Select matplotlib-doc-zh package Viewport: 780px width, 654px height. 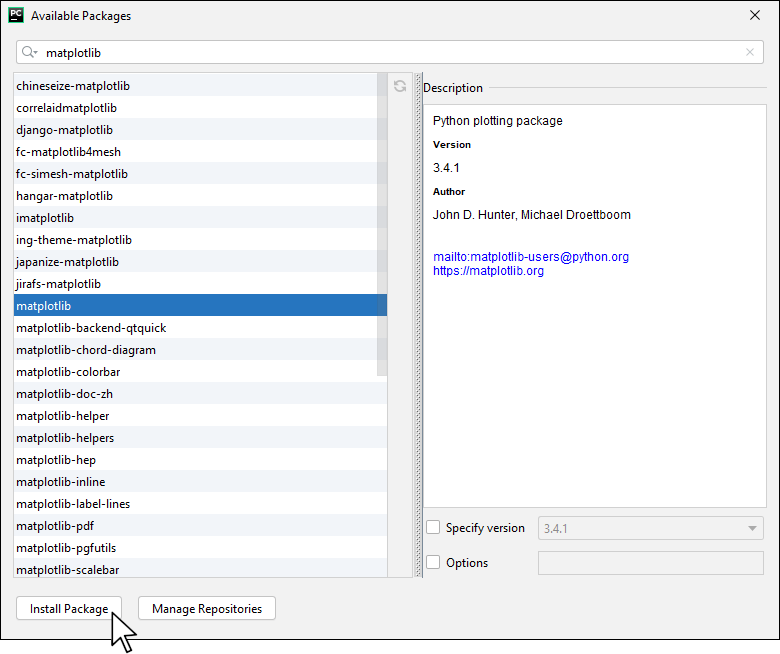(200, 393)
